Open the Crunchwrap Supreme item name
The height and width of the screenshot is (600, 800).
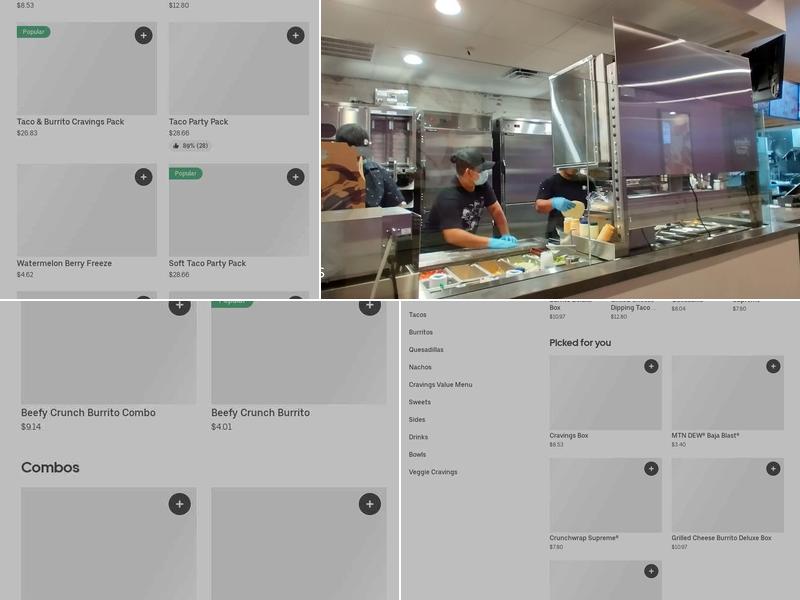584,538
